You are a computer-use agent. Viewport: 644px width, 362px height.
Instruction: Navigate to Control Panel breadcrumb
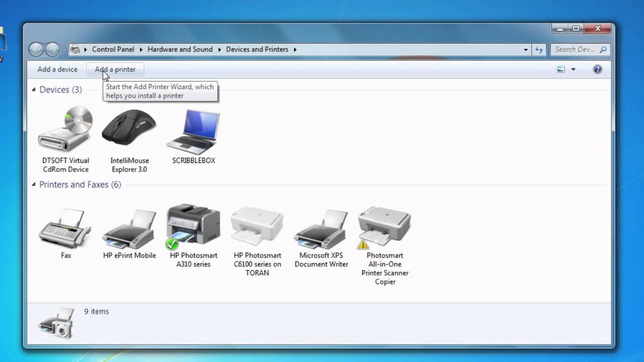pyautogui.click(x=113, y=49)
